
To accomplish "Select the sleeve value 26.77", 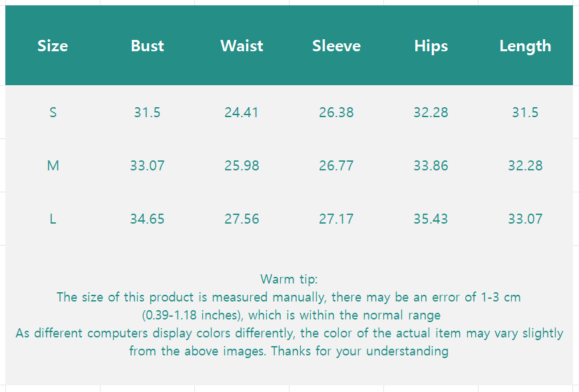I will point(336,166).
